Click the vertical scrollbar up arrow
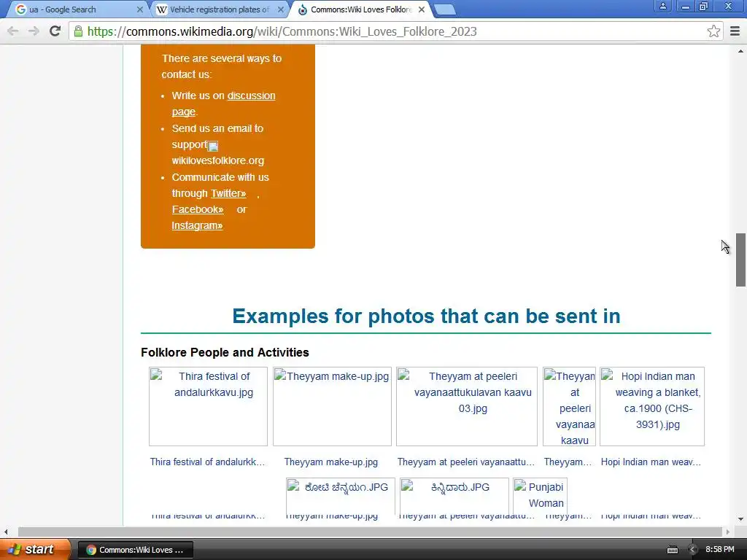 tap(740, 50)
